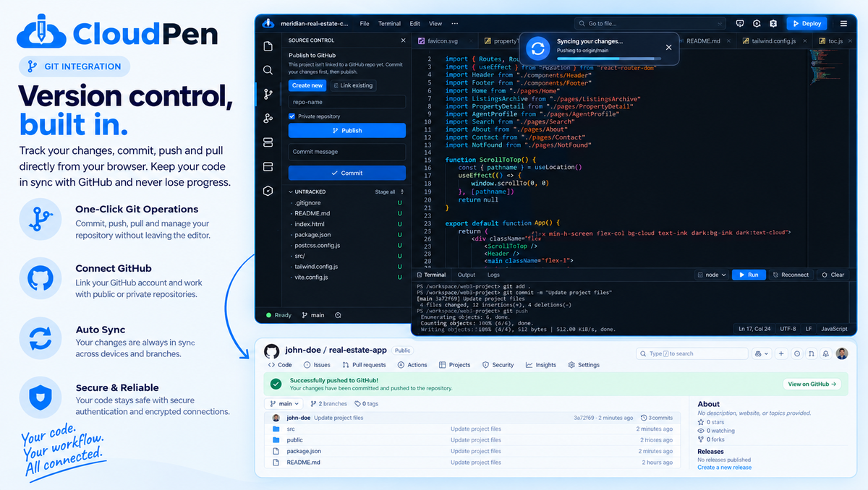Click the stage options icon beside Stage all

pos(404,192)
